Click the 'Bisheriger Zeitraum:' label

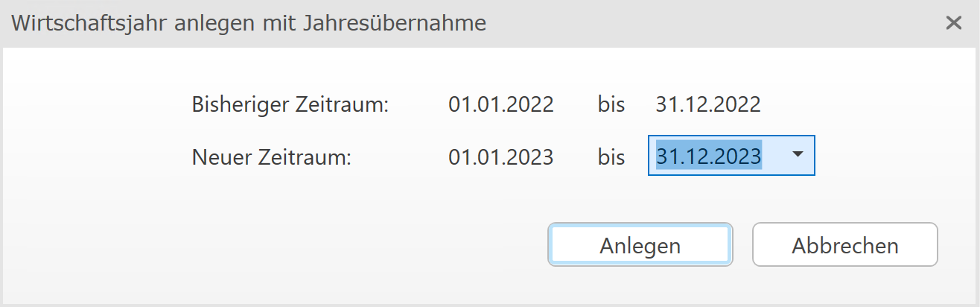pyautogui.click(x=290, y=104)
